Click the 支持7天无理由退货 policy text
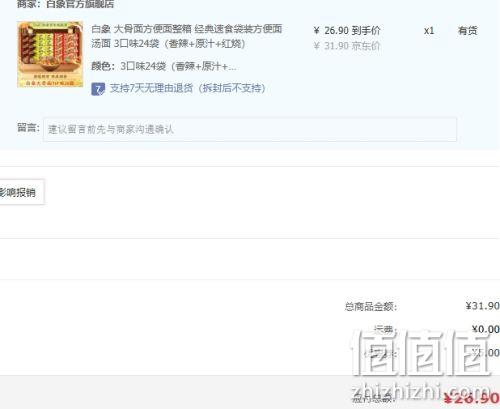Screen dimensions: 500x409 tap(188, 88)
